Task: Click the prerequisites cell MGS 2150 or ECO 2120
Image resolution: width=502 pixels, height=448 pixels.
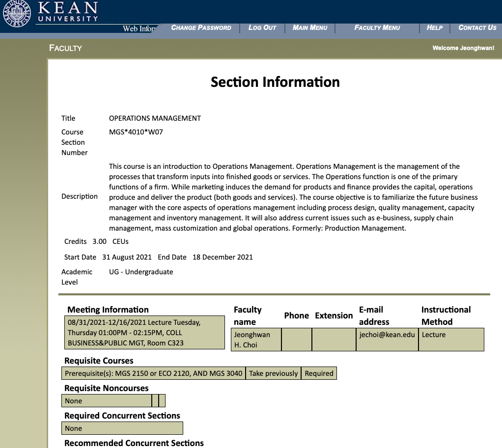Action: tap(153, 373)
